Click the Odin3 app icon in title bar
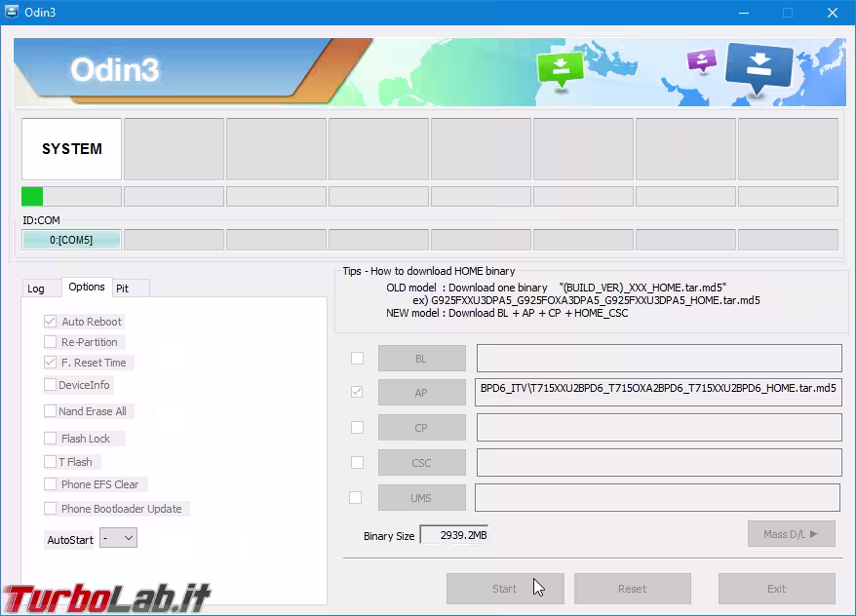Screen dimensions: 856x616 click(x=12, y=12)
